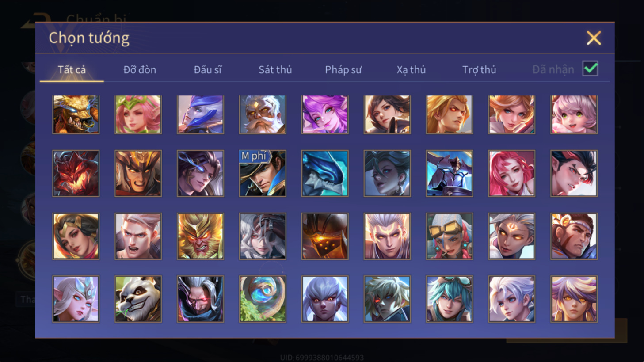
Task: Select the red demon-faced hero portrait
Action: [76, 173]
